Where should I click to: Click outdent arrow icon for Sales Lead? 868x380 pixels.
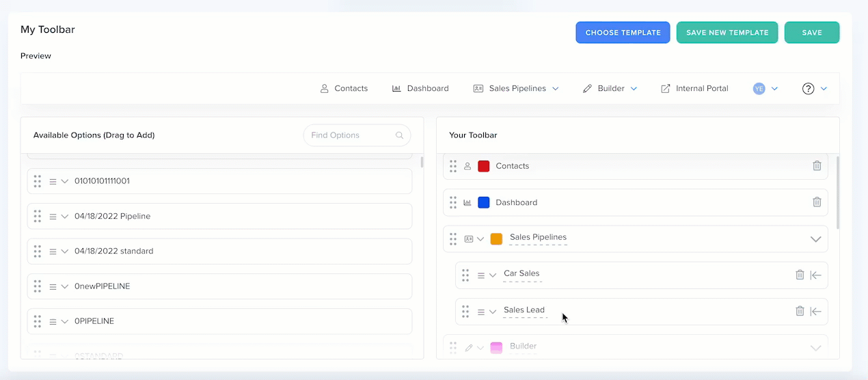click(x=815, y=311)
